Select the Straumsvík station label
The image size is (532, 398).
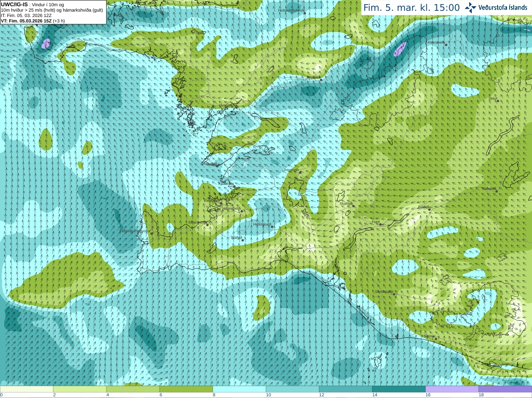pyautogui.click(x=197, y=222)
